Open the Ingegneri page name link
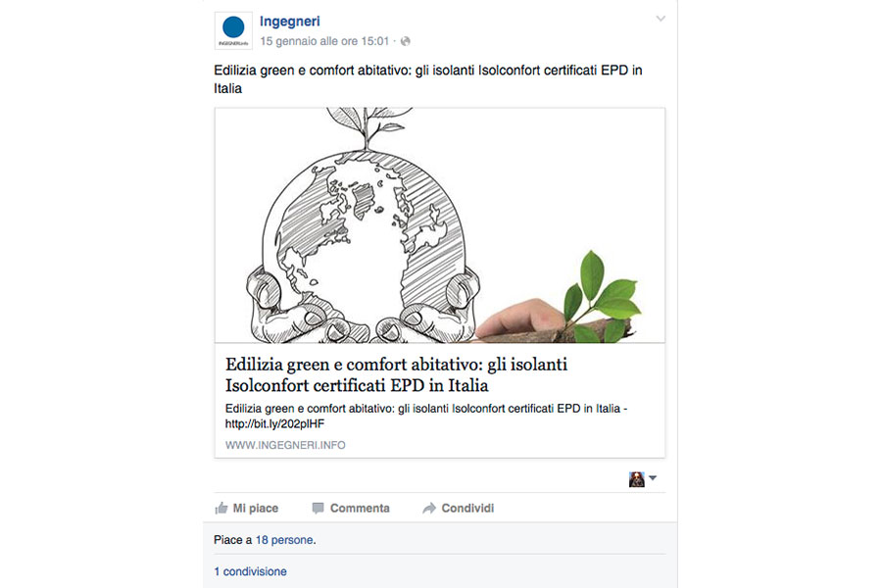The image size is (882, 588). (290, 22)
